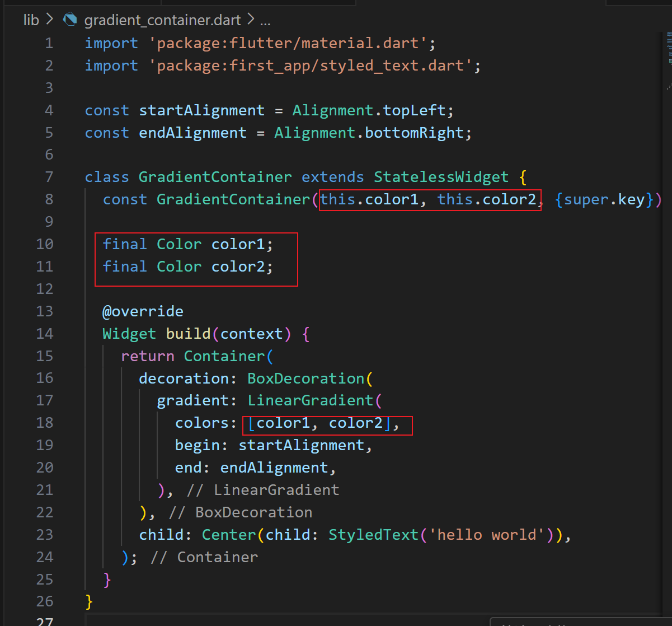The height and width of the screenshot is (626, 672).
Task: Click this.color1 constructor parameter
Action: pyautogui.click(x=369, y=199)
